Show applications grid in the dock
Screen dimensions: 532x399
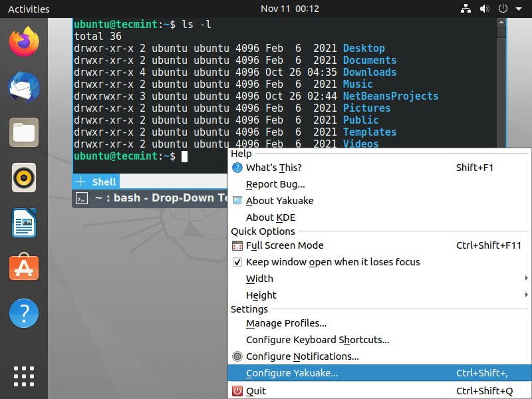(24, 376)
